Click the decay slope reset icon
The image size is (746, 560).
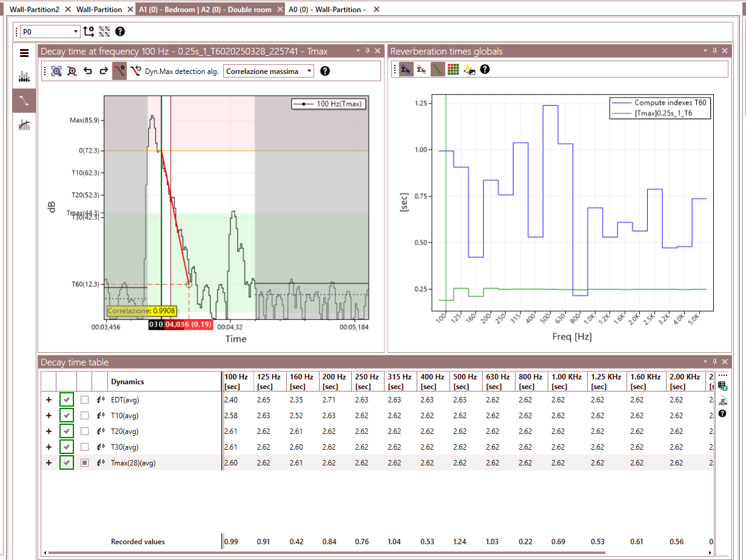[135, 71]
